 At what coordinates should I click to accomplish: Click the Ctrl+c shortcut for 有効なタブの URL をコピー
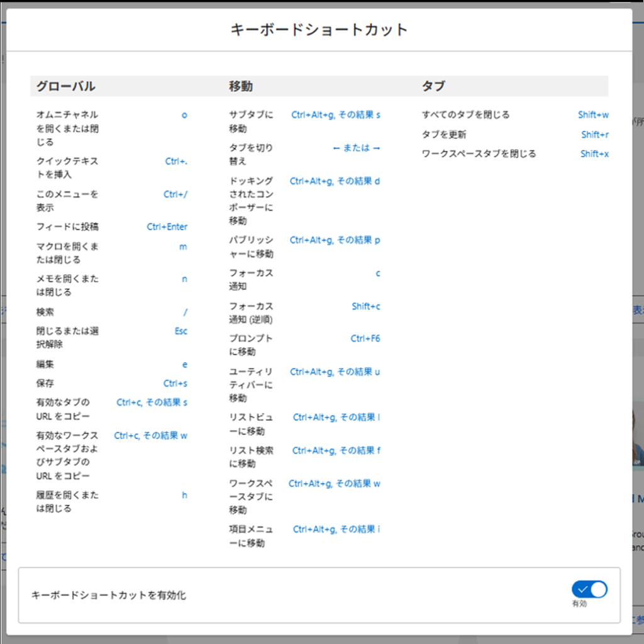[x=152, y=402]
